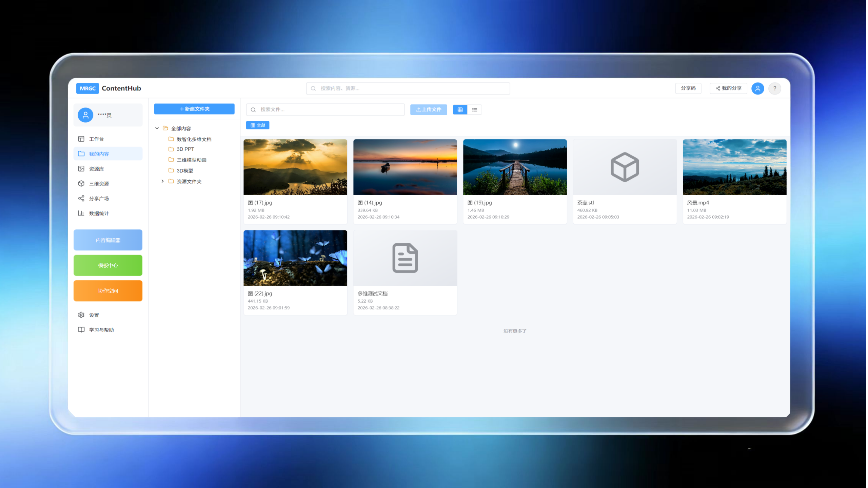Image resolution: width=868 pixels, height=488 pixels.
Task: Collapse the 全部内容 tree node
Action: click(x=157, y=128)
